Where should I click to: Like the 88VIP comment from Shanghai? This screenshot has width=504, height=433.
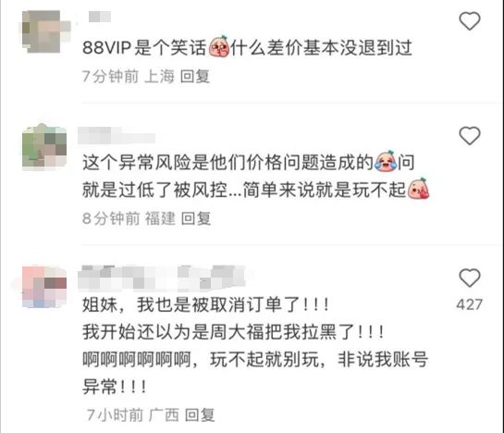click(x=470, y=21)
